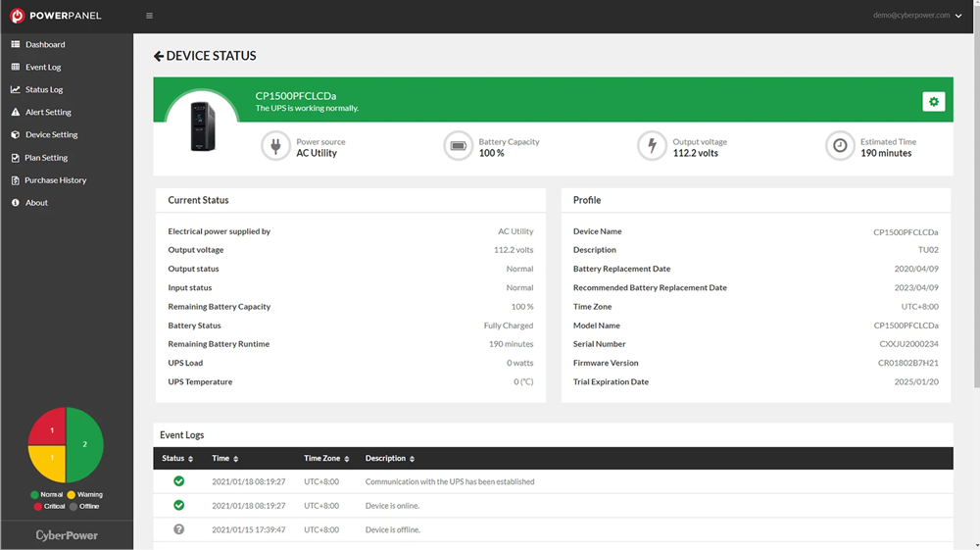Click the Current Status panel heading

(198, 200)
